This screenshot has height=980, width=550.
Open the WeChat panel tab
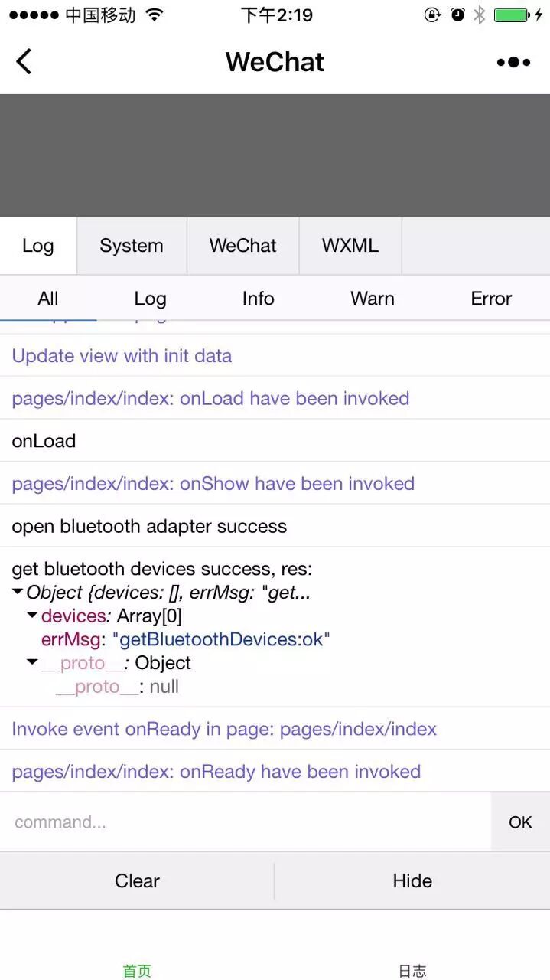click(x=243, y=246)
